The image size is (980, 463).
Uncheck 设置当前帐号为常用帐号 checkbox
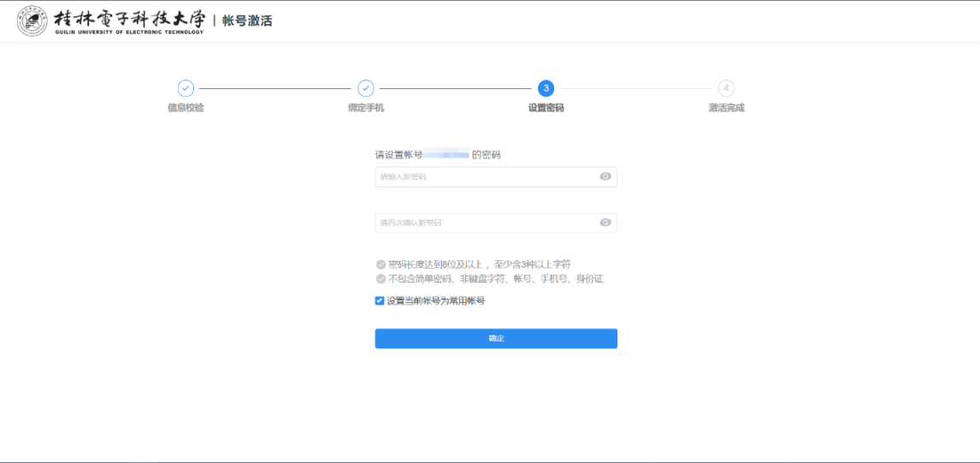[x=380, y=300]
